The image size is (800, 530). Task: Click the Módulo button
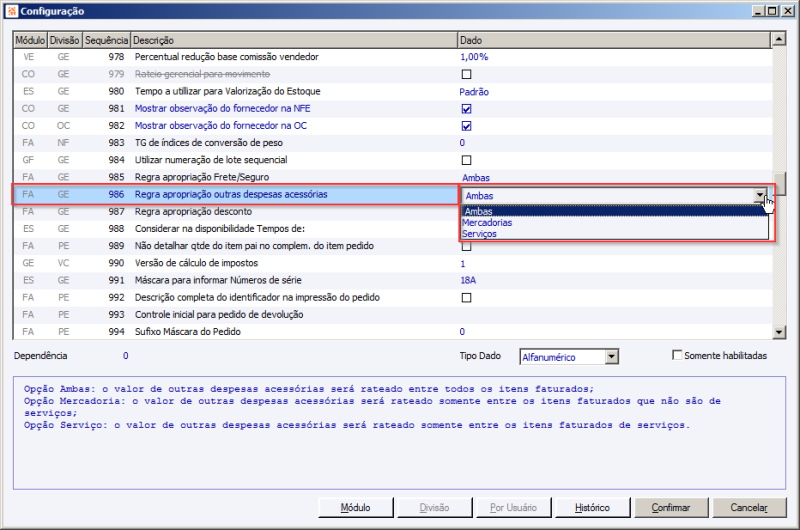[x=356, y=508]
